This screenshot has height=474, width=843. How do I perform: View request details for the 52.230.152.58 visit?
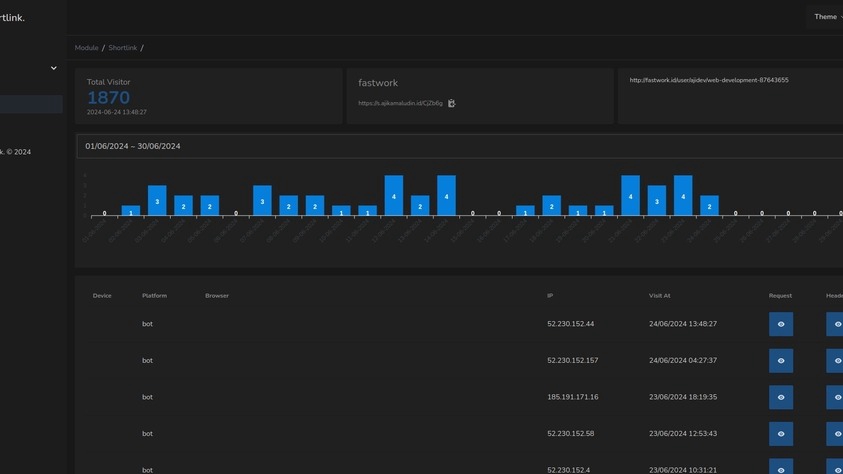[x=781, y=433]
